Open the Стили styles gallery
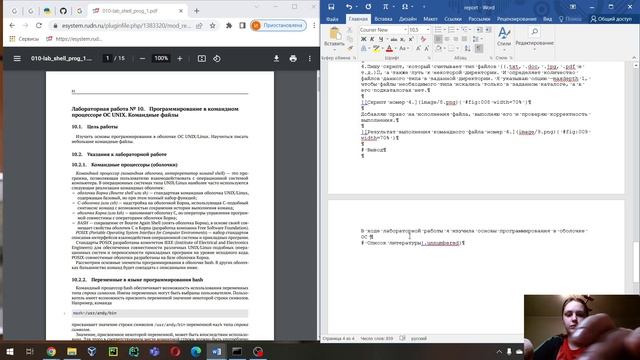 pos(504,37)
